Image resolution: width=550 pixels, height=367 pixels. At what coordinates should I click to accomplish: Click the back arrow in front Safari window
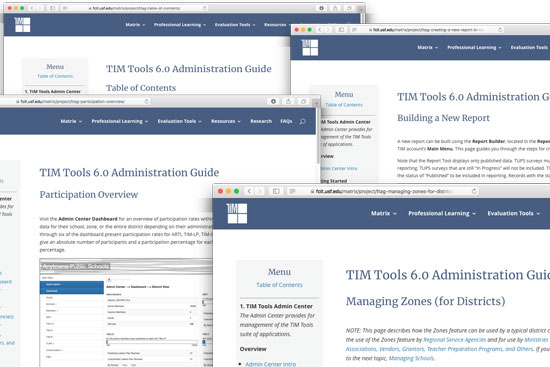coord(249,191)
